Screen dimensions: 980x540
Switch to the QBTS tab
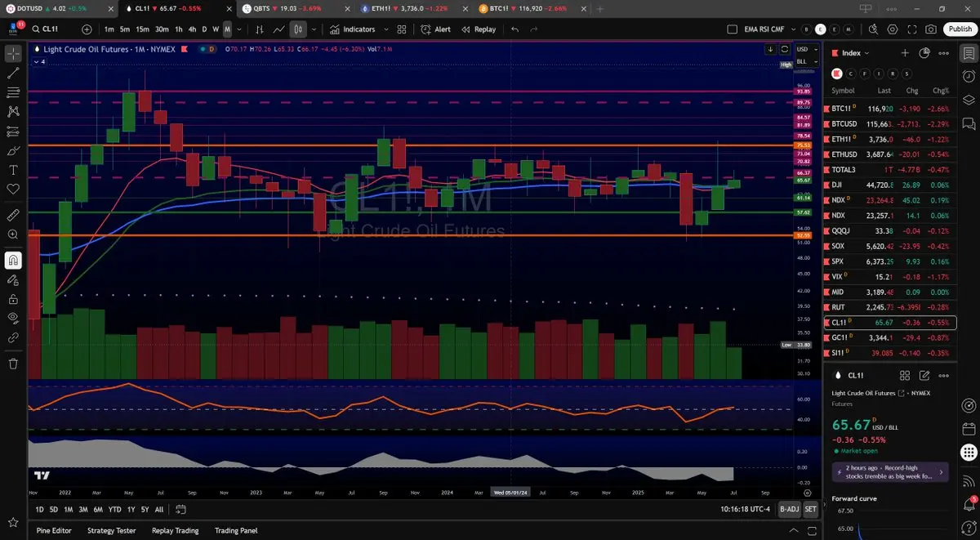(296, 8)
